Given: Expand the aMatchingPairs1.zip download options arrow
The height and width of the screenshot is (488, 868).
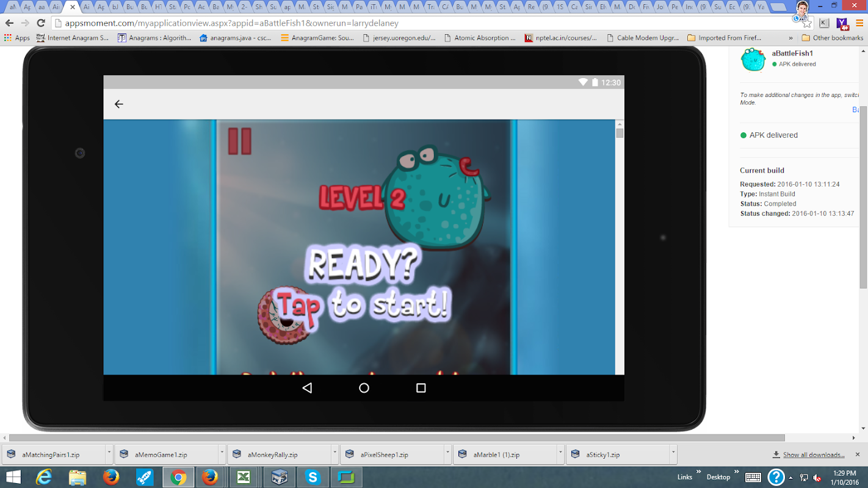Looking at the screenshot, I should 109,454.
